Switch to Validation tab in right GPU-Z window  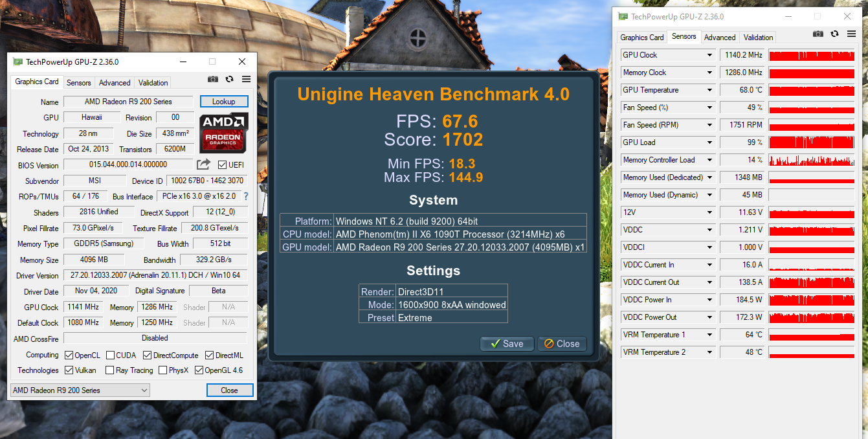[x=758, y=38]
